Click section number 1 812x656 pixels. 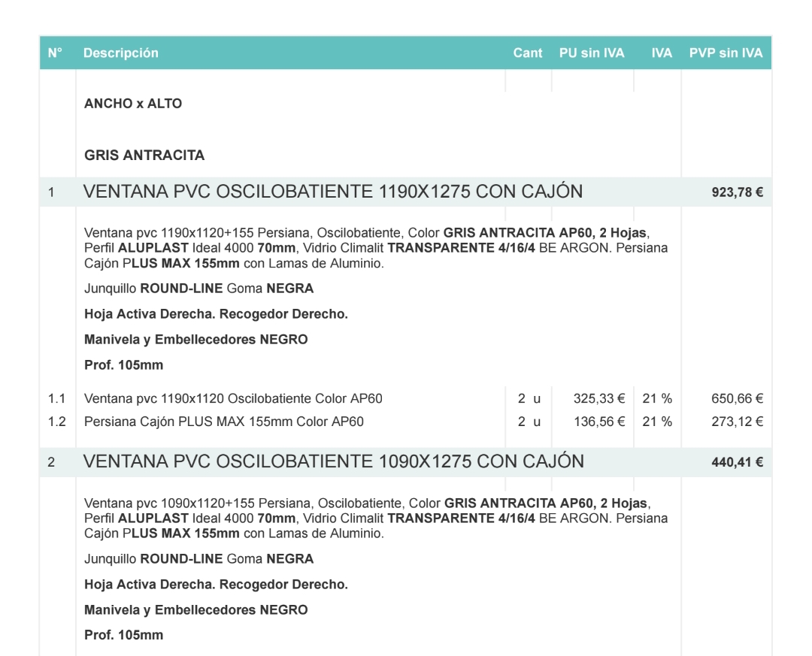tap(51, 192)
